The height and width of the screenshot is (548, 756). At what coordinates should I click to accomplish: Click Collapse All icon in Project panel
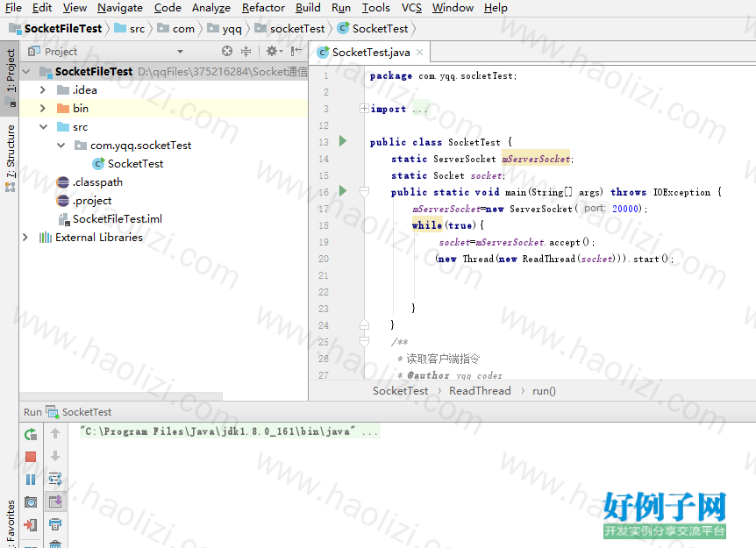246,51
